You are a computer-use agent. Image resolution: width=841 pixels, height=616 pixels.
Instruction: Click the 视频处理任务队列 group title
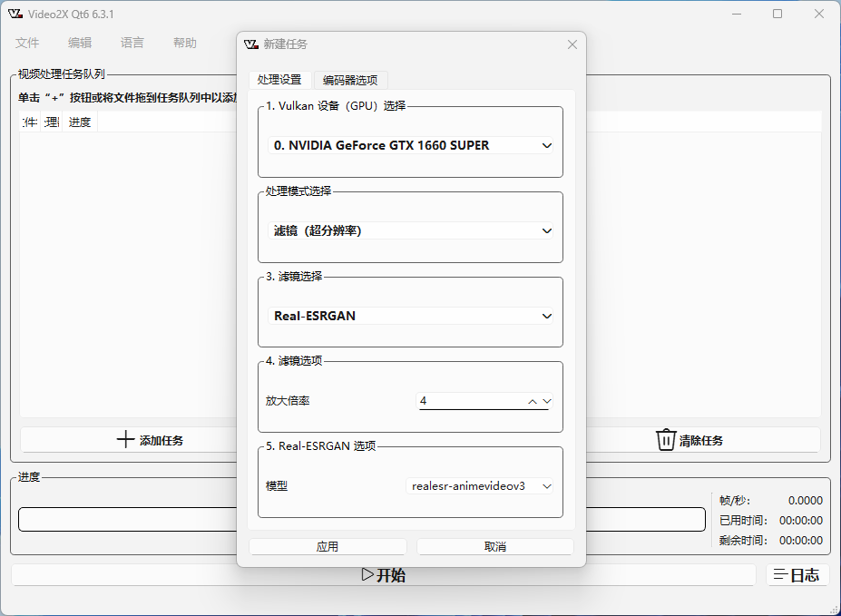click(61, 74)
